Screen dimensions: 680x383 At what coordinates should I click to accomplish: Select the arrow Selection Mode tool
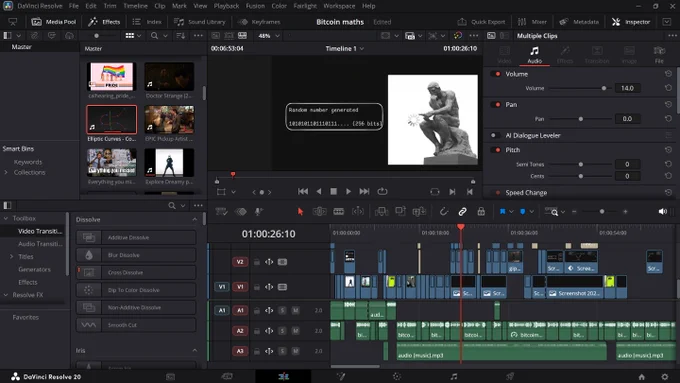[300, 212]
